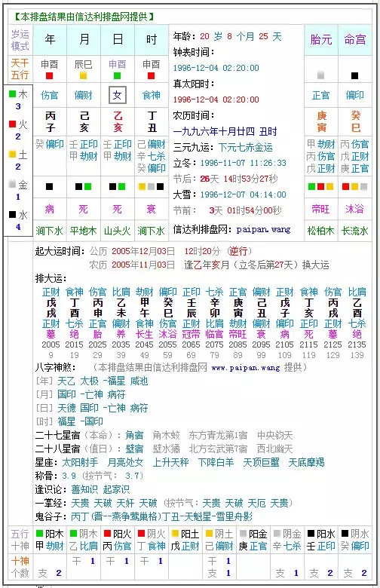Click the 长流水 nayin label
380x588 pixels.
tap(355, 231)
